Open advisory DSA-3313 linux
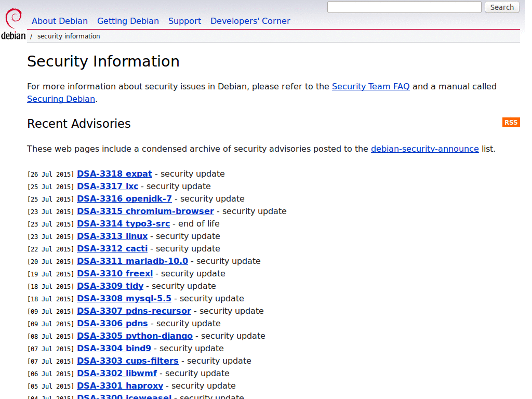The height and width of the screenshot is (399, 532). [x=112, y=236]
